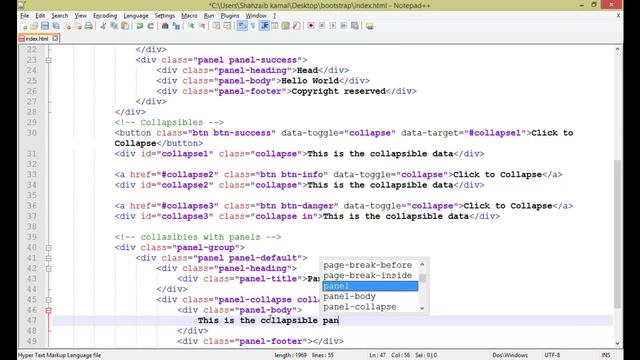The height and width of the screenshot is (360, 640).
Task: Open the Edit menu
Action: point(40,16)
